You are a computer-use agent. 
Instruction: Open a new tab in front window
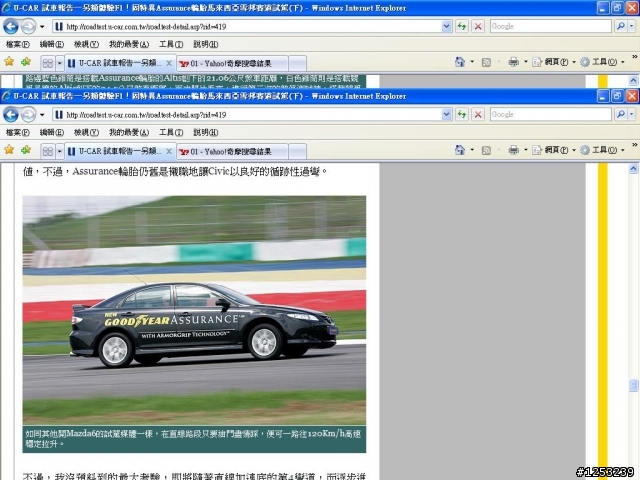(298, 152)
